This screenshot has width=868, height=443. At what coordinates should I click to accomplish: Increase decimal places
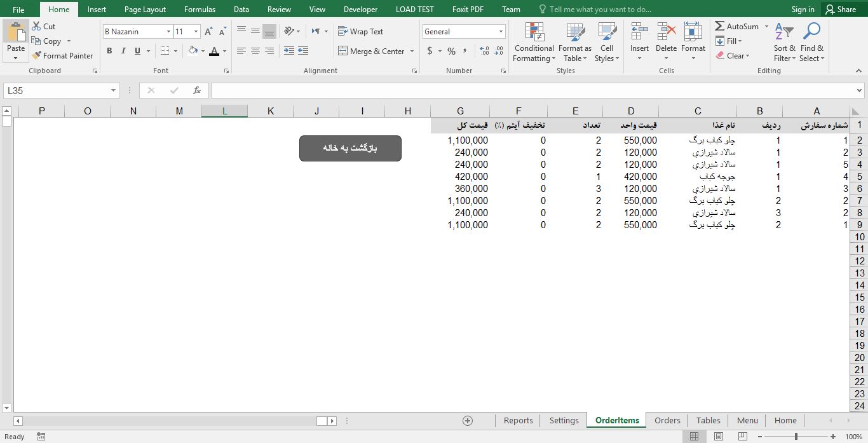click(x=484, y=51)
